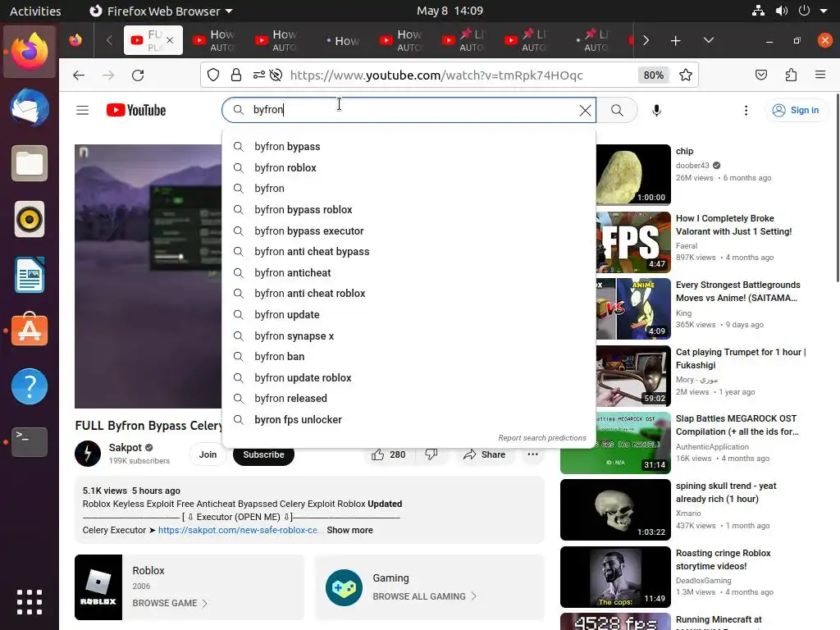Open Files from the Ubuntu dock

pyautogui.click(x=30, y=163)
